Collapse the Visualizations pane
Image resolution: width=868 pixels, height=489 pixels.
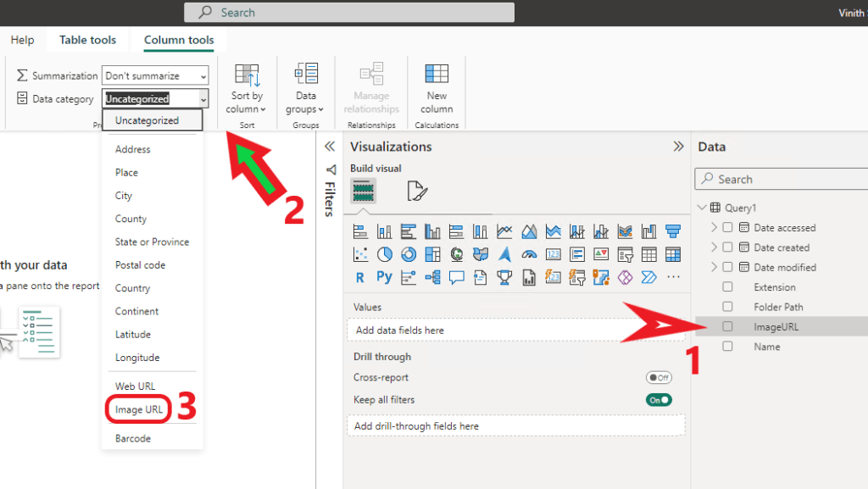(x=678, y=146)
